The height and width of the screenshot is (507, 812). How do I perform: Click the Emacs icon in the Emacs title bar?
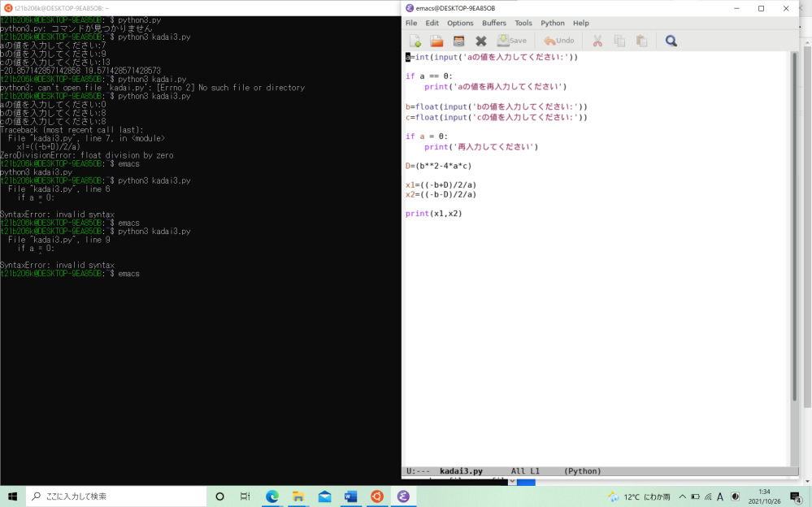[410, 8]
